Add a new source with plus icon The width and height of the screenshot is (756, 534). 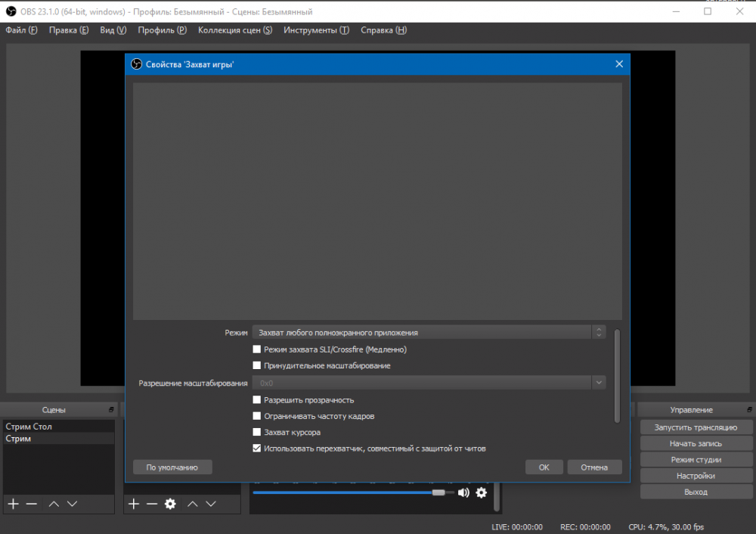[x=134, y=504]
